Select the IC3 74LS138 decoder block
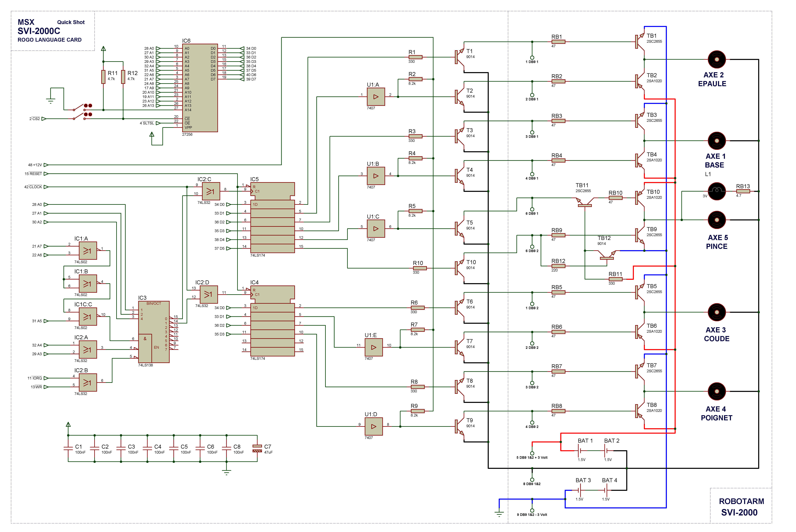The height and width of the screenshot is (532, 796). [154, 332]
